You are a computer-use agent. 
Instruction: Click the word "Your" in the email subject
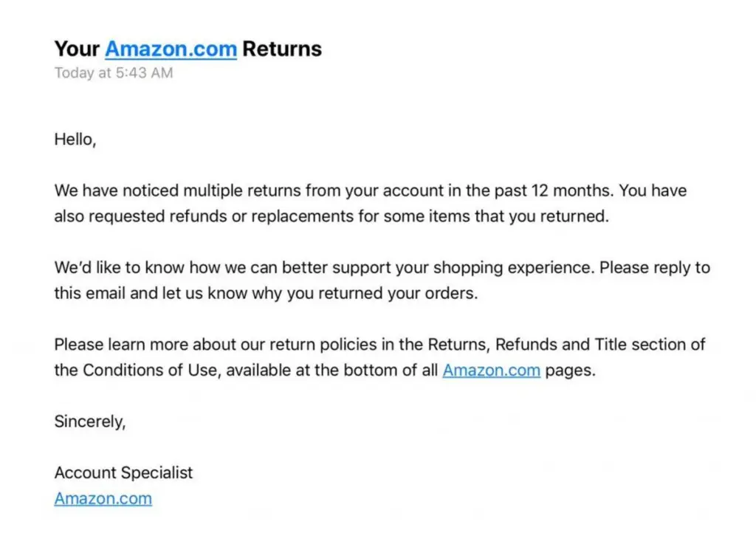click(x=77, y=49)
